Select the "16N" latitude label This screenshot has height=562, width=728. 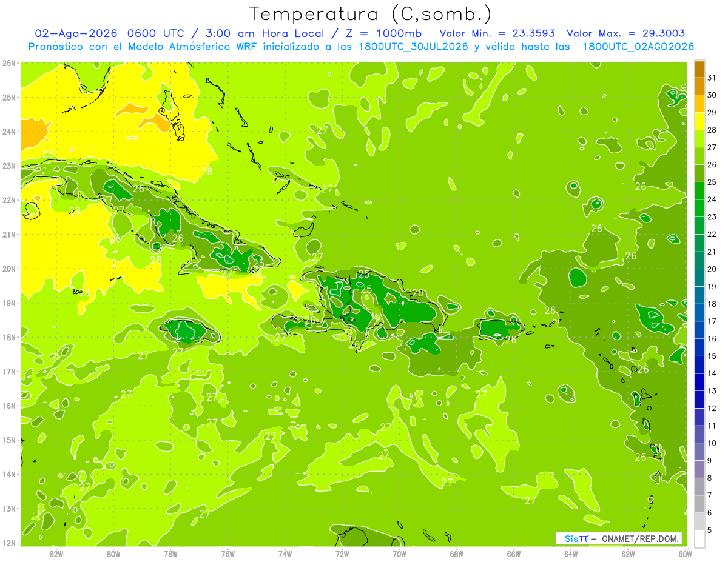(9, 406)
